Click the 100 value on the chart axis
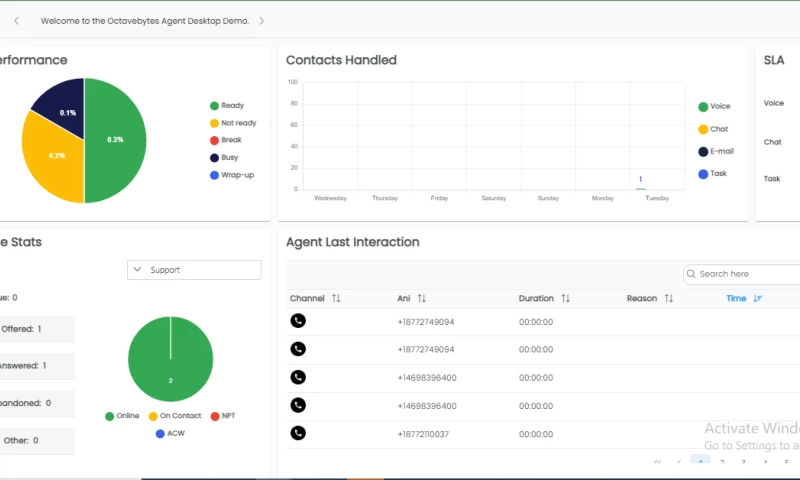Screen dimensions: 800x480 click(293, 82)
